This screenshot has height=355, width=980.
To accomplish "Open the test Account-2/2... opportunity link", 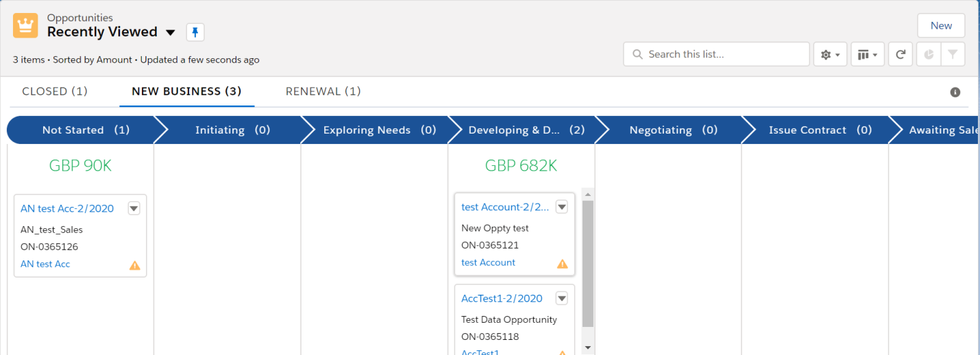I will [x=505, y=207].
